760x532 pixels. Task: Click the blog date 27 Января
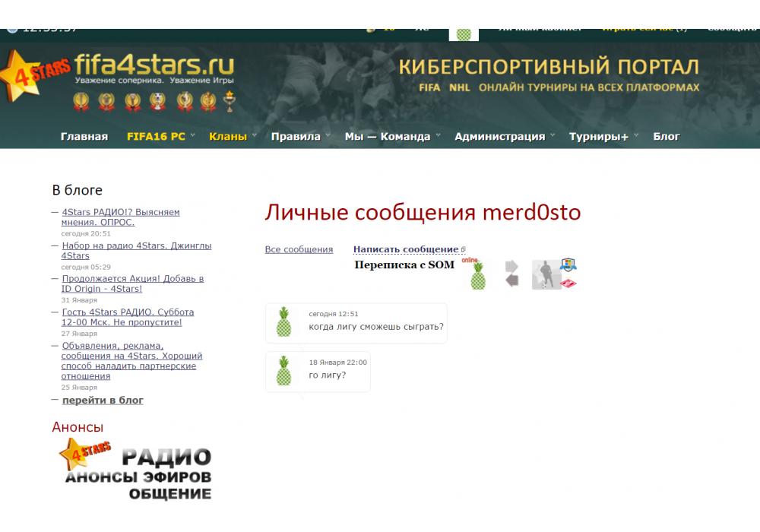(x=79, y=334)
